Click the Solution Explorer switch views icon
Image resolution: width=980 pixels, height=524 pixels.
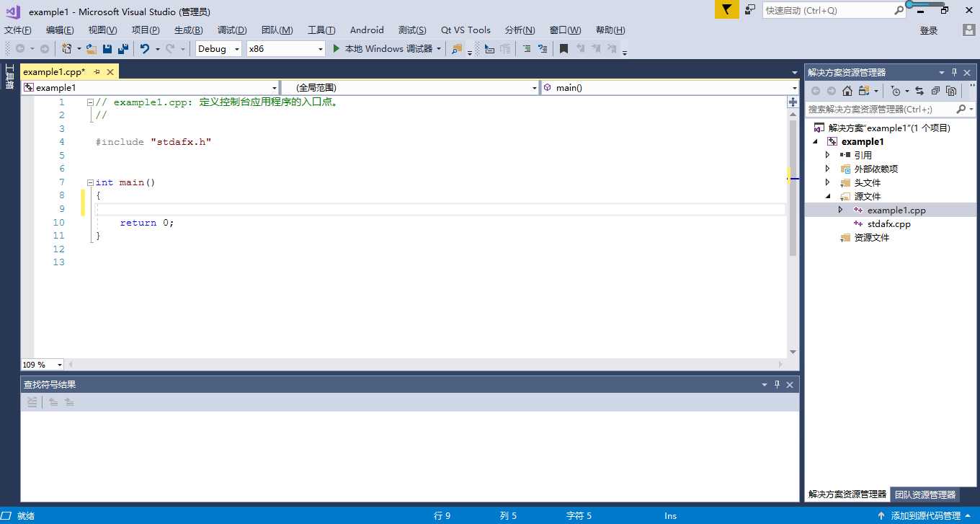(x=864, y=91)
